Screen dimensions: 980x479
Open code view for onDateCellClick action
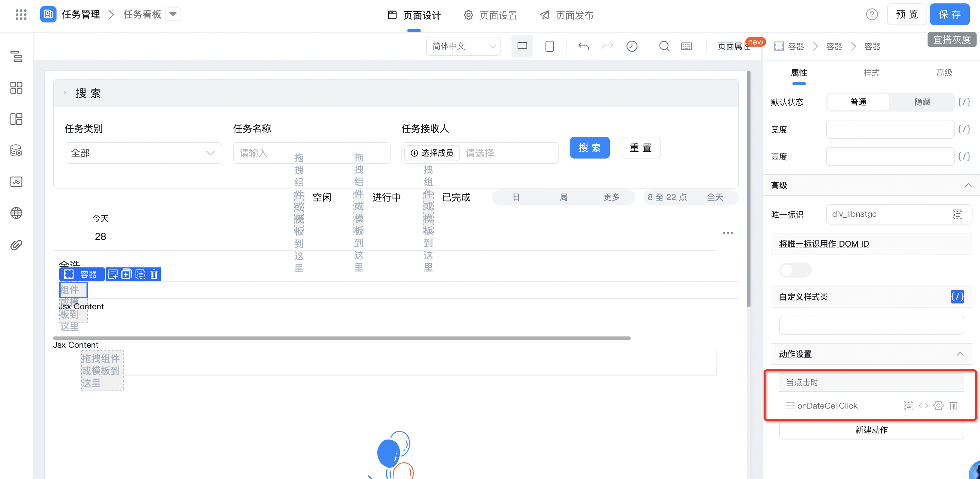(923, 406)
